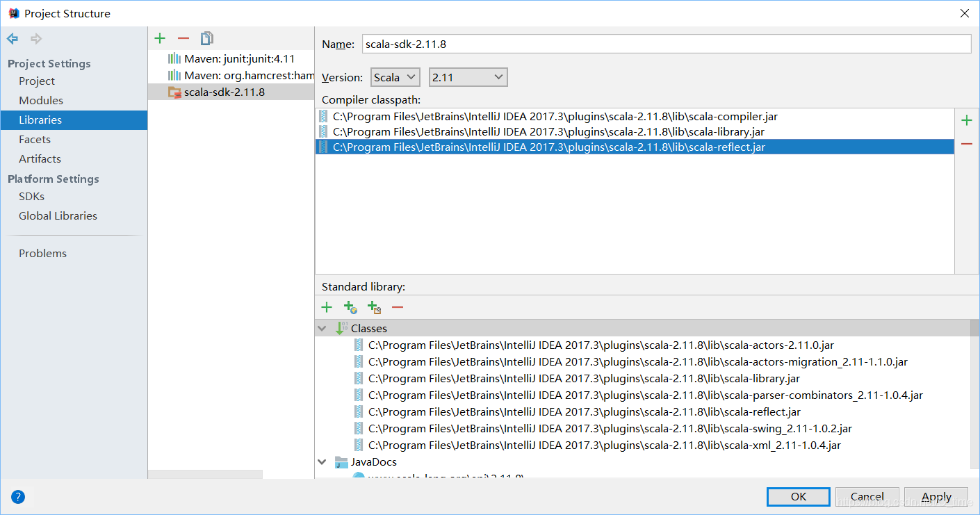This screenshot has height=515, width=980.
Task: Open Modules settings page
Action: (x=41, y=101)
